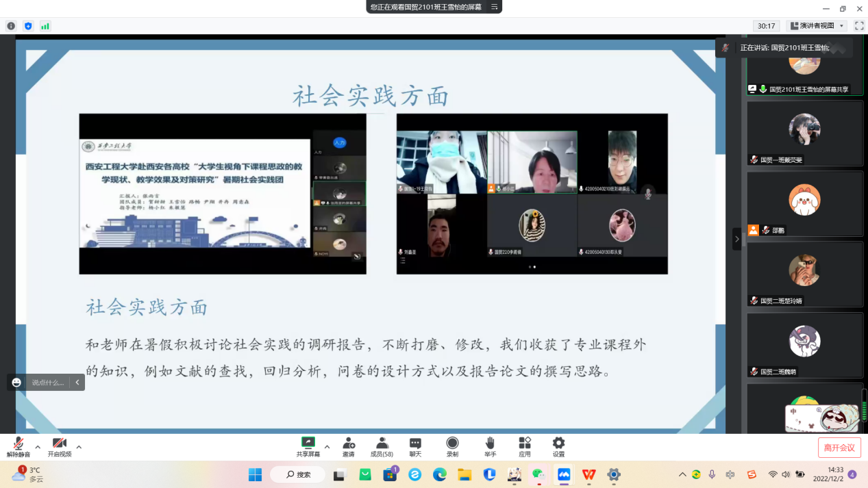Expand audio options arrow beside 解除静音
This screenshot has height=488, width=868.
[x=38, y=447]
